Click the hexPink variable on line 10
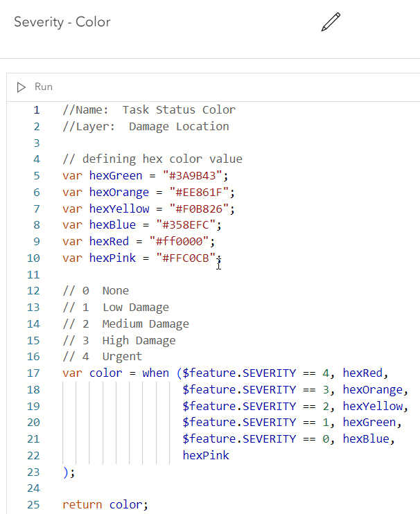The width and height of the screenshot is (420, 514). (x=112, y=258)
